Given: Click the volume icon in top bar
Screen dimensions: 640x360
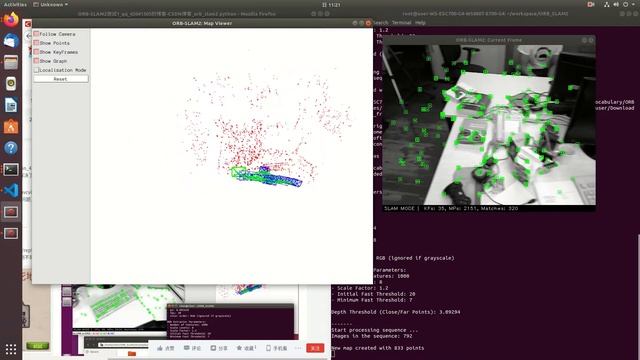Looking at the screenshot, I should (x=616, y=4).
